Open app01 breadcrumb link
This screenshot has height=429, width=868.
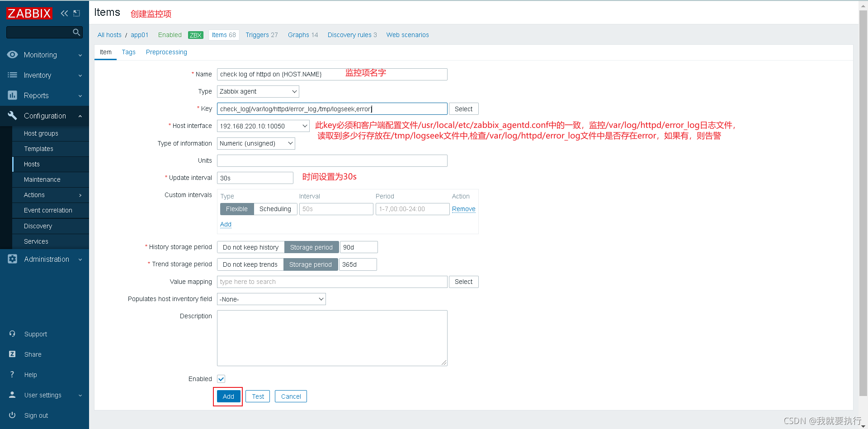click(140, 35)
